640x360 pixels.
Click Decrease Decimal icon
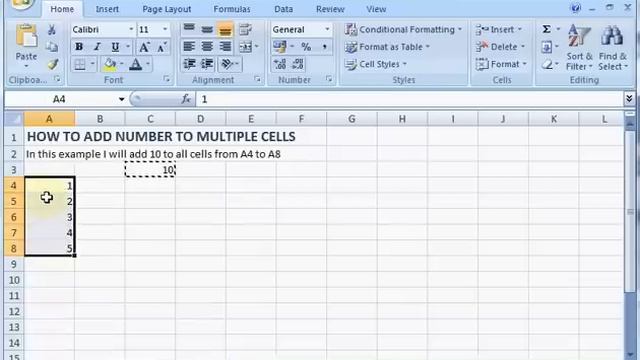click(x=298, y=64)
